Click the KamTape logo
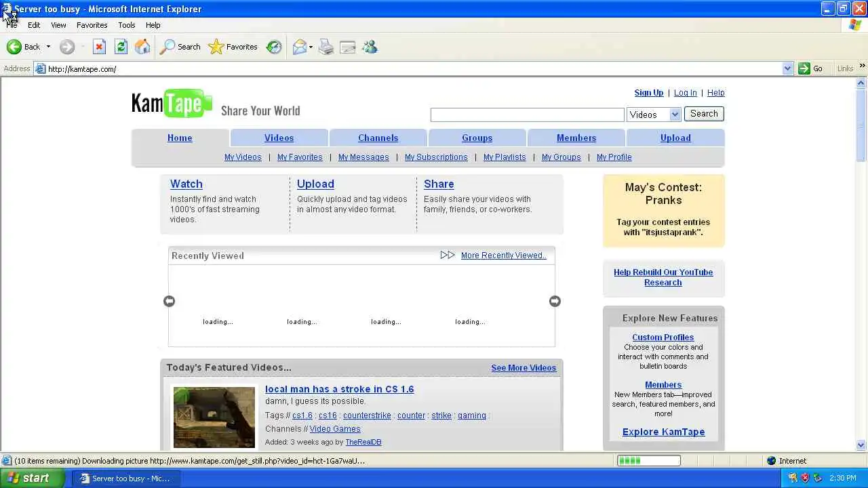Image resolution: width=868 pixels, height=488 pixels. tap(172, 103)
